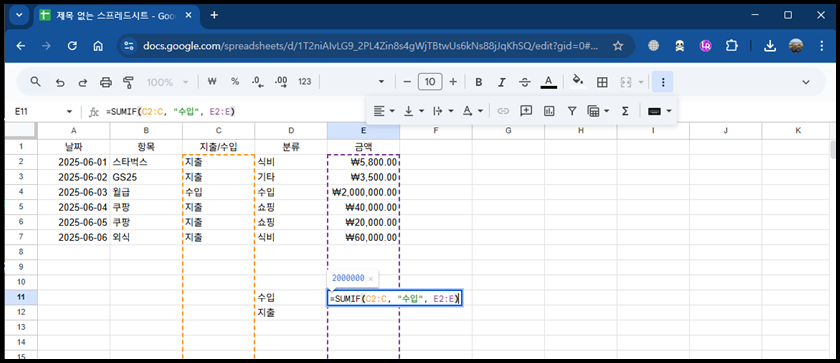840x363 pixels.
Task: Insert a comment with plus-bubble icon
Action: pos(526,111)
